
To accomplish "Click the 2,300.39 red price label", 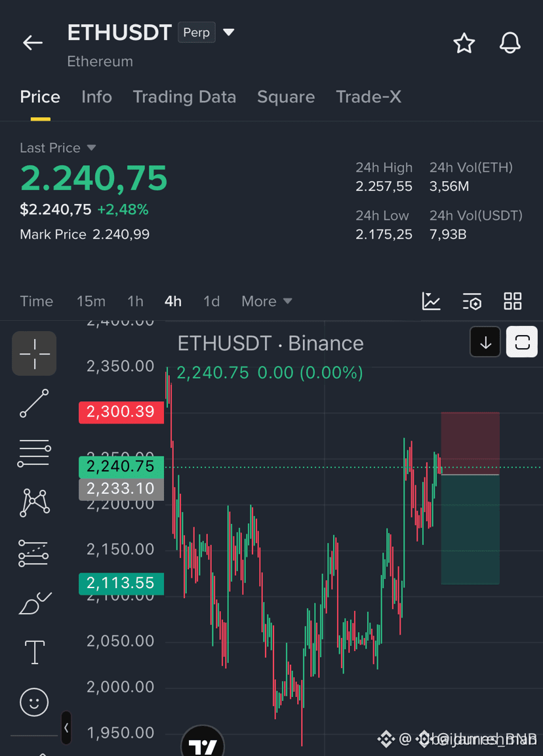I will pos(121,412).
